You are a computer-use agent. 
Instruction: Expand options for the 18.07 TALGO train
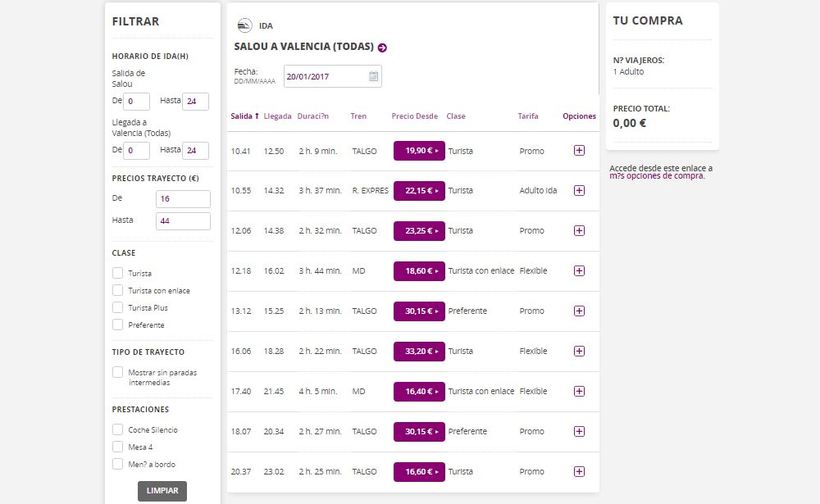579,431
